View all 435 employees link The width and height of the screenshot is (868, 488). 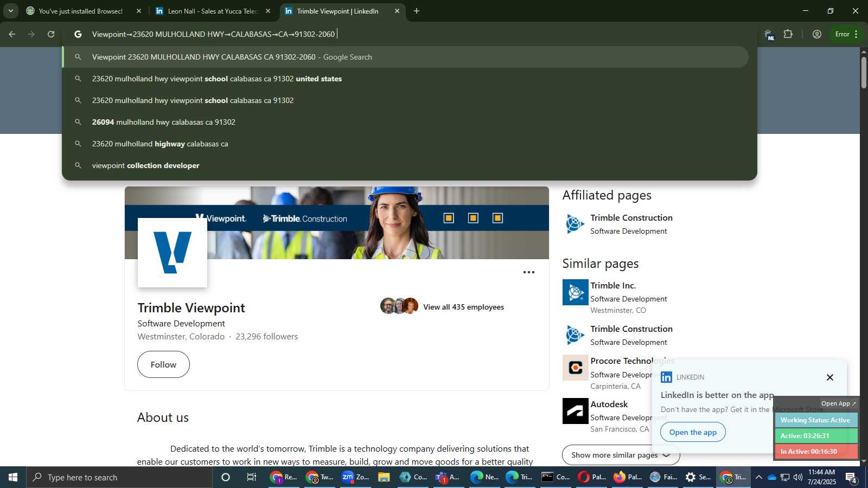(463, 307)
